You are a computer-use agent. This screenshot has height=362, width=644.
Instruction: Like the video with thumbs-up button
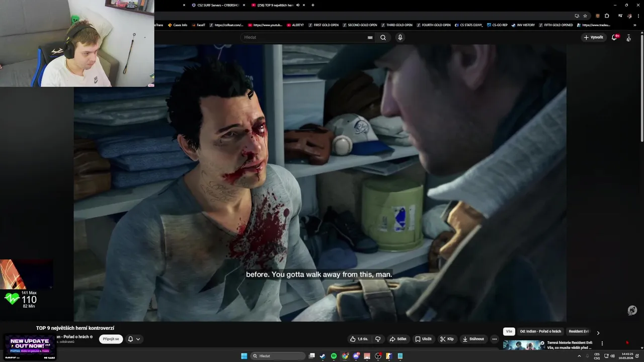point(359,339)
